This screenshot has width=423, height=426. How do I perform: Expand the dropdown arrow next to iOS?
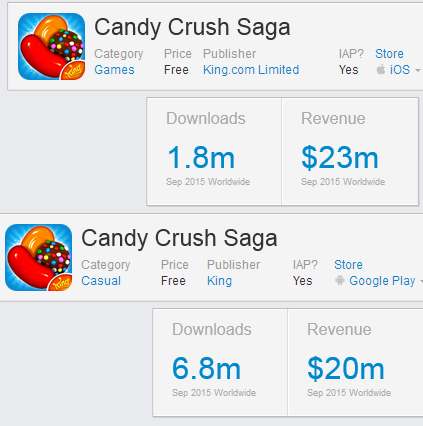point(417,70)
